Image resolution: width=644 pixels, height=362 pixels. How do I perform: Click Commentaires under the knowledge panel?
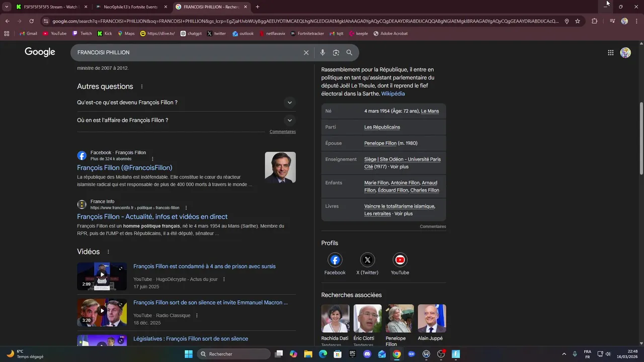coord(433,227)
